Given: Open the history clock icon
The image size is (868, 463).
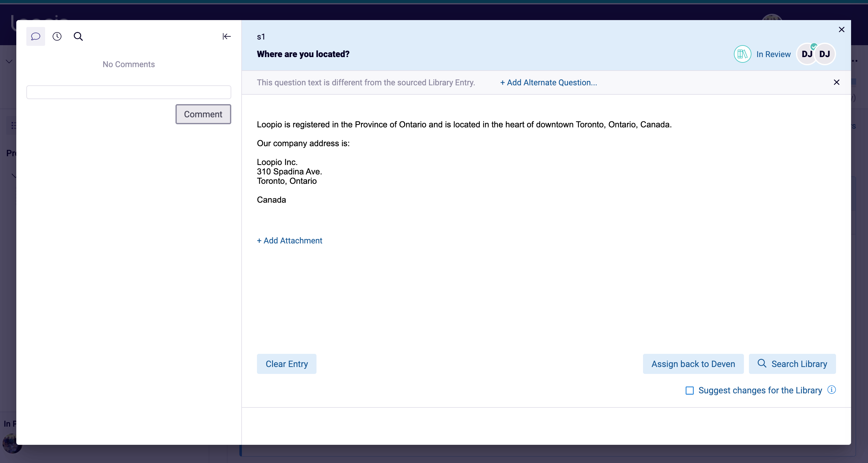Looking at the screenshot, I should coord(57,36).
